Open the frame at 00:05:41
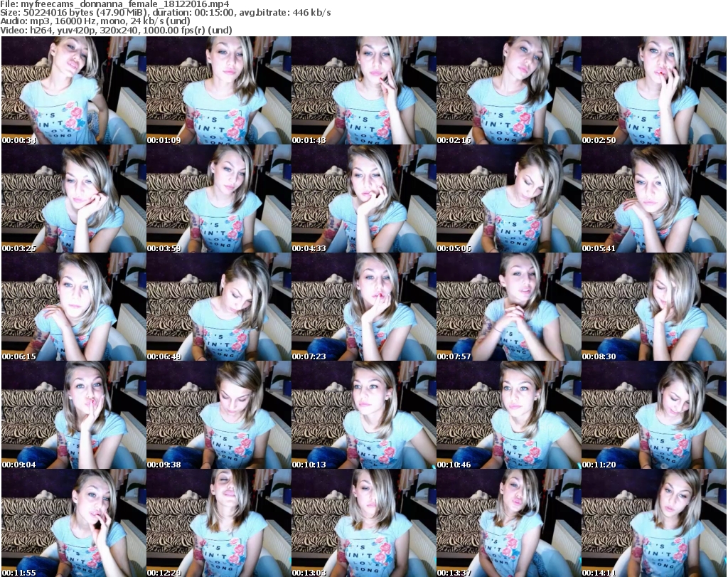 (654, 198)
